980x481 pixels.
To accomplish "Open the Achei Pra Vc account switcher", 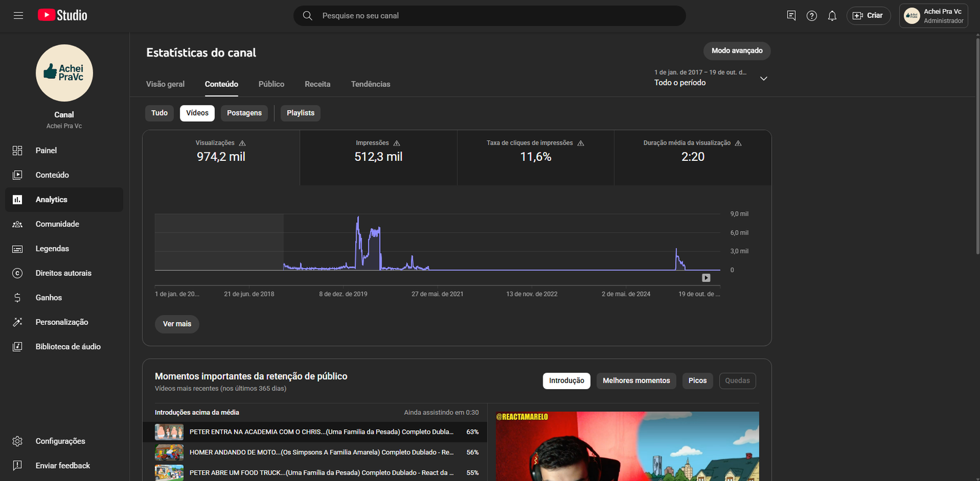I will [x=933, y=16].
